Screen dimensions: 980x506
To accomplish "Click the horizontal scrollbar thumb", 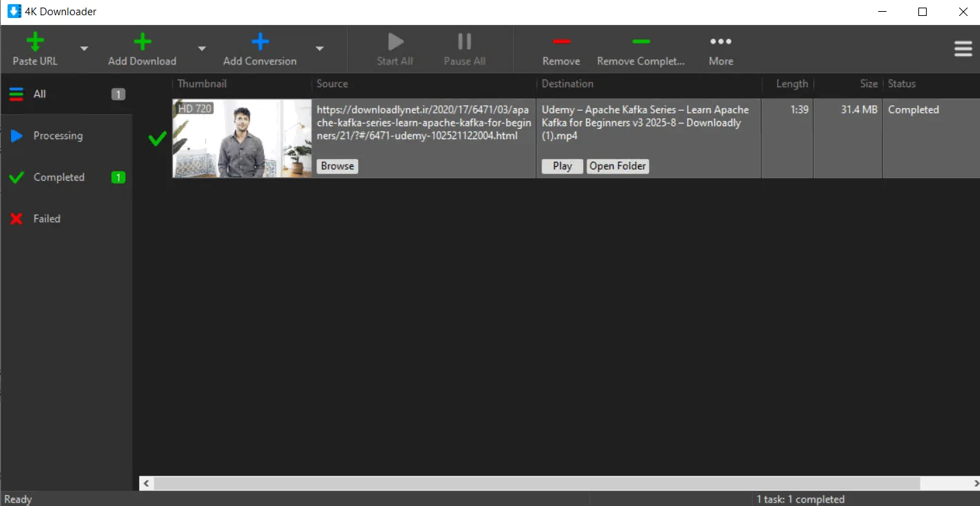I will [537, 483].
